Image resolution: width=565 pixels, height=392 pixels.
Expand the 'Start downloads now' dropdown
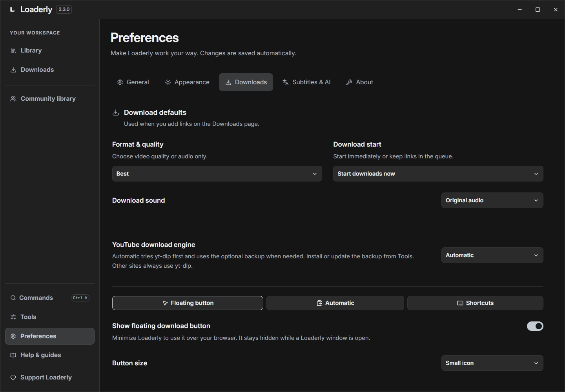(x=438, y=174)
